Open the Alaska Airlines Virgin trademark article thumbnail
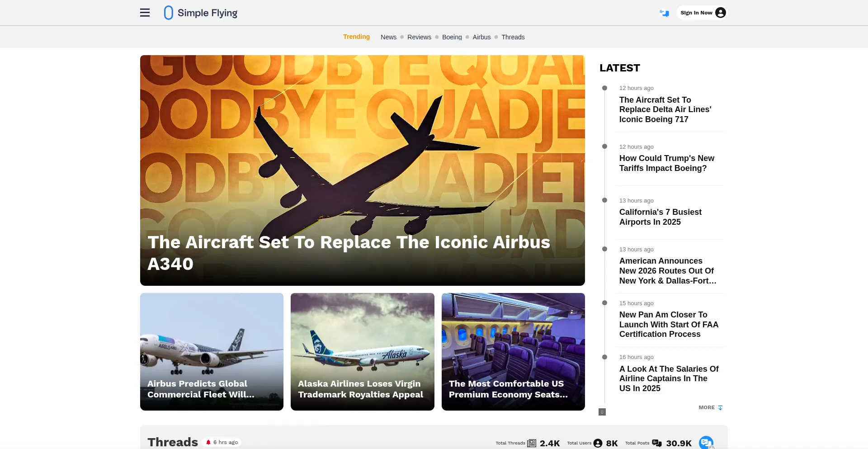The image size is (868, 449). pos(362,351)
